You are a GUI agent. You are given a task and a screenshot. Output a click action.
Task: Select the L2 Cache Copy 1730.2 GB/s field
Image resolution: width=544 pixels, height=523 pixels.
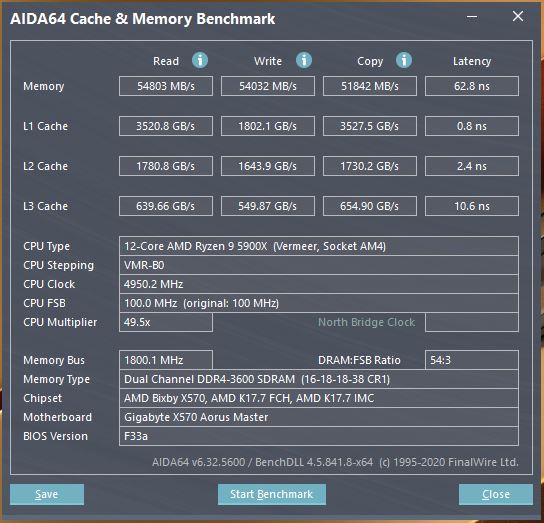[370, 166]
